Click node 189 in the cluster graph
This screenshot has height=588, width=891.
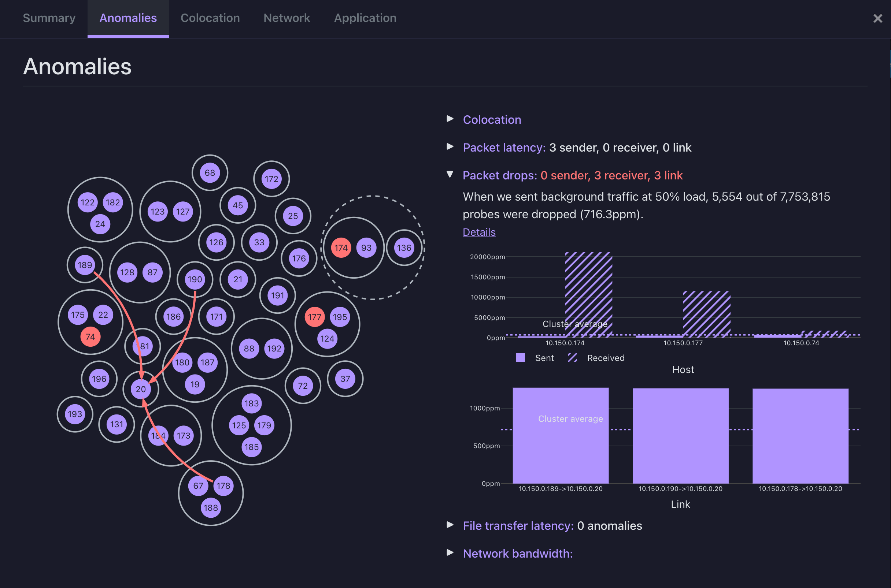click(85, 265)
